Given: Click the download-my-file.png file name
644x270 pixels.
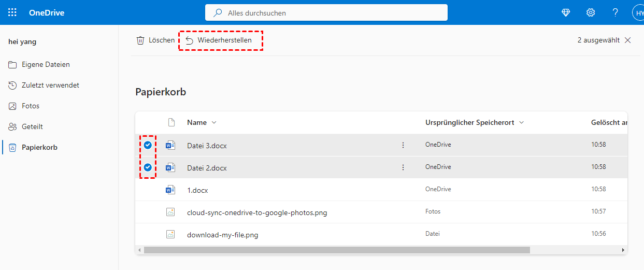Looking at the screenshot, I should pos(222,235).
